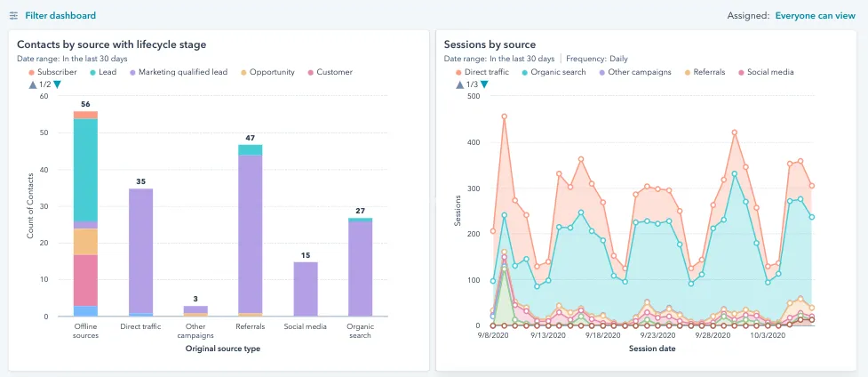
Task: Click the Offline sources Customer pink segment
Action: 85,281
